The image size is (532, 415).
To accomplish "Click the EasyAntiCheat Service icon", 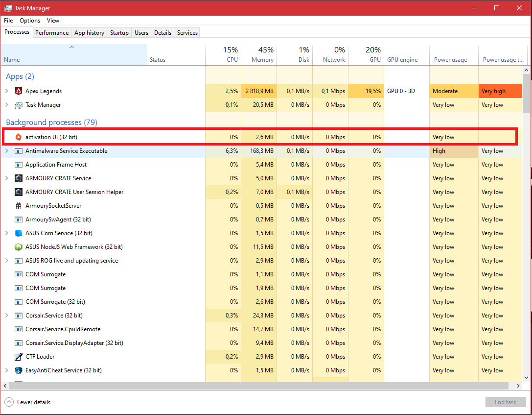I will tap(19, 370).
